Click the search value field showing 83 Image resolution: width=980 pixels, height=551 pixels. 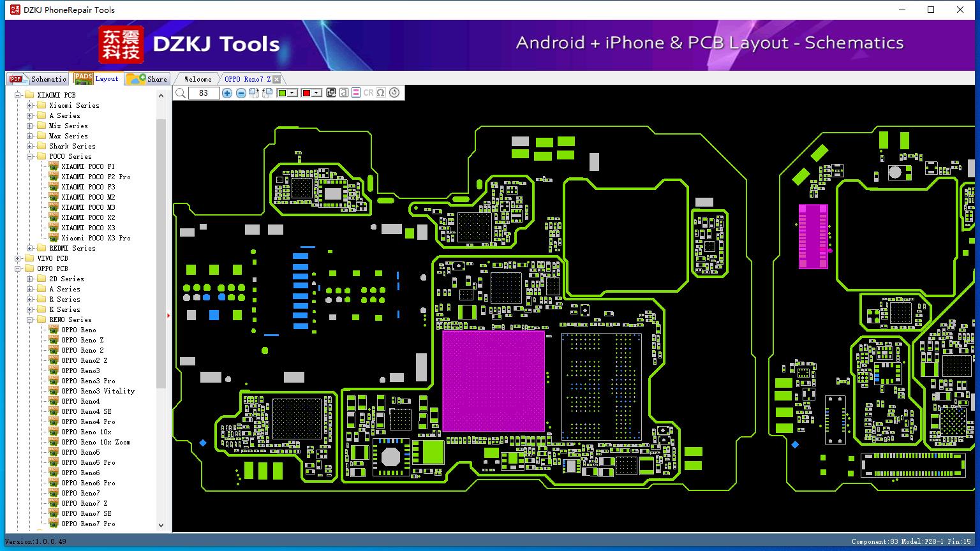(204, 93)
